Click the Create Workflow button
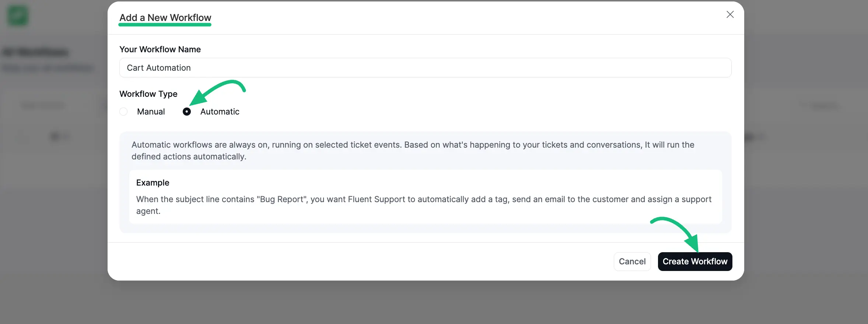This screenshot has height=324, width=868. tap(695, 261)
